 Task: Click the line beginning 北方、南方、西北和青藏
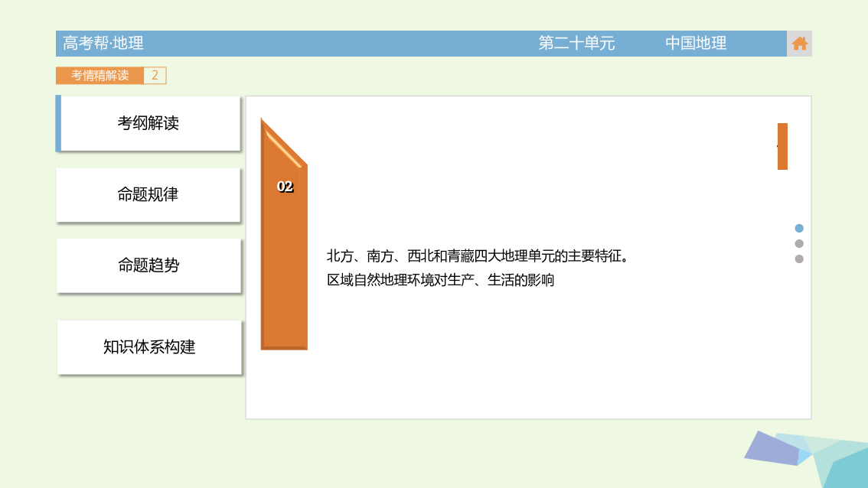pos(478,256)
